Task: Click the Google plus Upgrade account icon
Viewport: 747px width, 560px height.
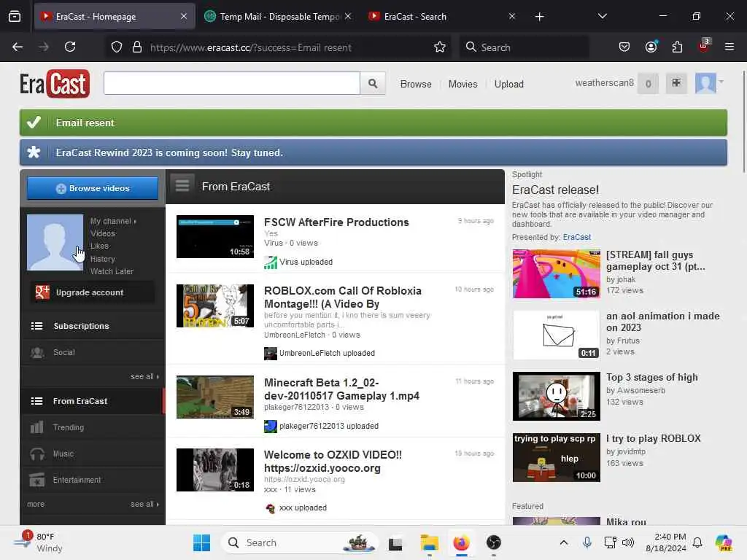Action: point(42,292)
